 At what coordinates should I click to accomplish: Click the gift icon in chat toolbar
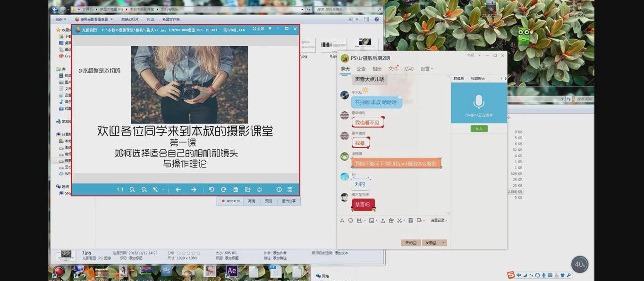[x=391, y=220]
